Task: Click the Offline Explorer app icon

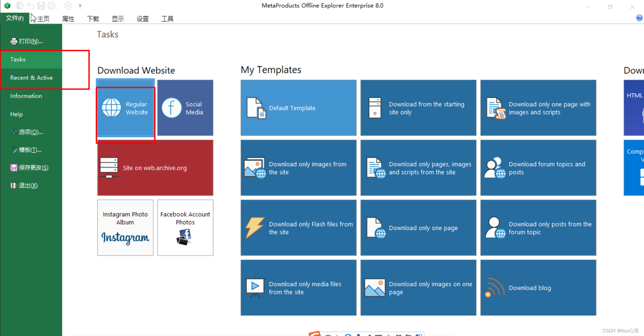Action: pyautogui.click(x=7, y=6)
